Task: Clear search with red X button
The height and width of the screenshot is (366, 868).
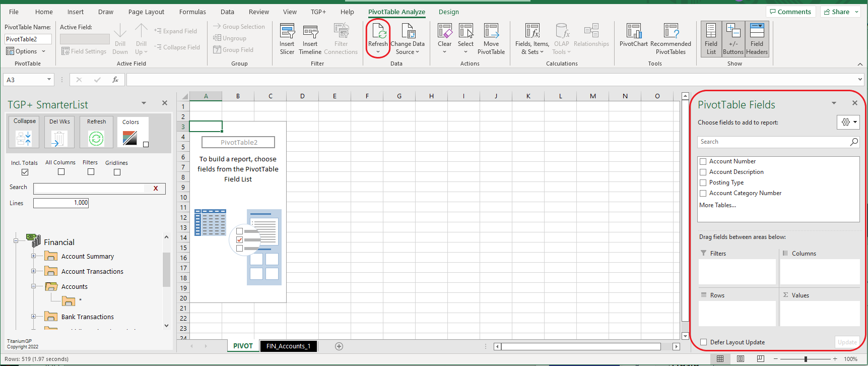Action: click(156, 189)
